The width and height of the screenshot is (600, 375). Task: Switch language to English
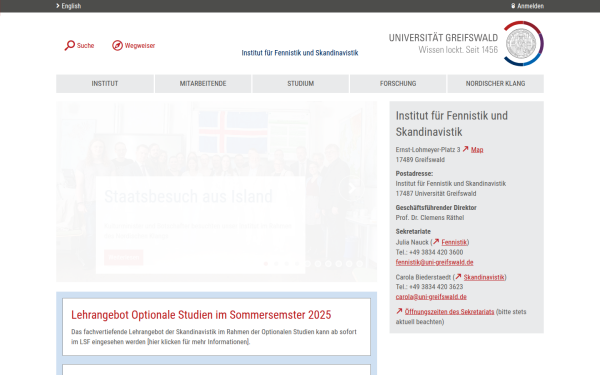pyautogui.click(x=68, y=6)
